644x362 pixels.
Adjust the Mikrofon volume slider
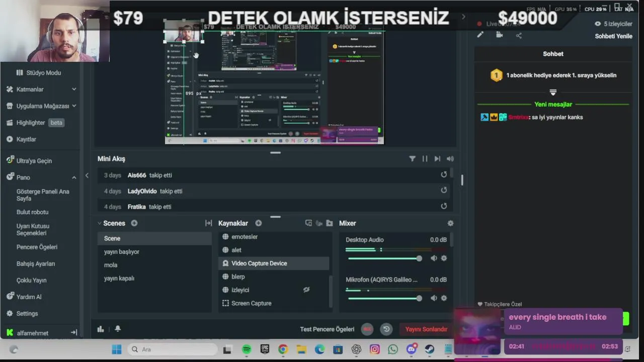[385, 298]
